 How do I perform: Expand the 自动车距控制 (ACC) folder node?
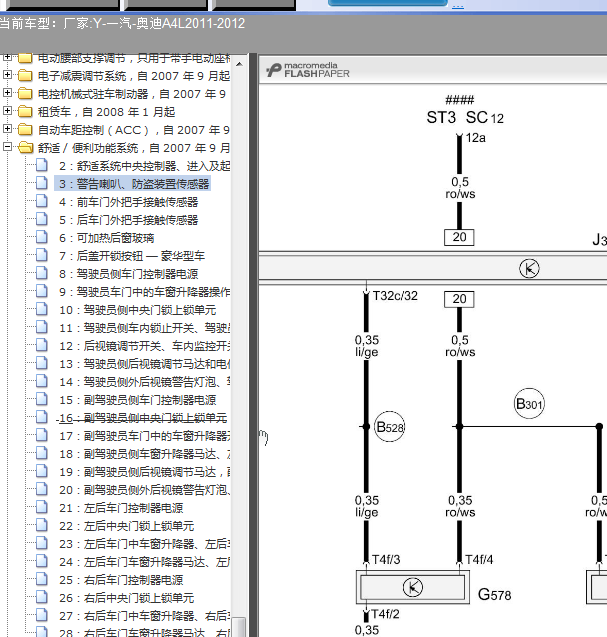7,129
